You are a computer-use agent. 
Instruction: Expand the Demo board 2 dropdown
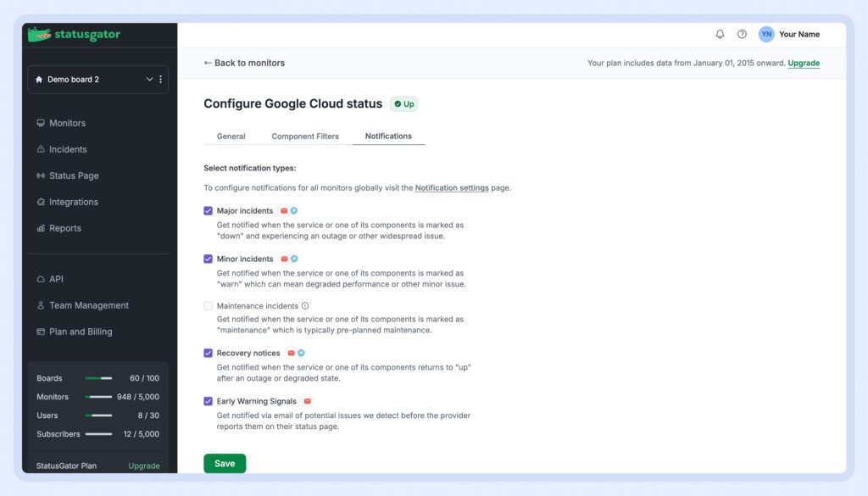149,80
